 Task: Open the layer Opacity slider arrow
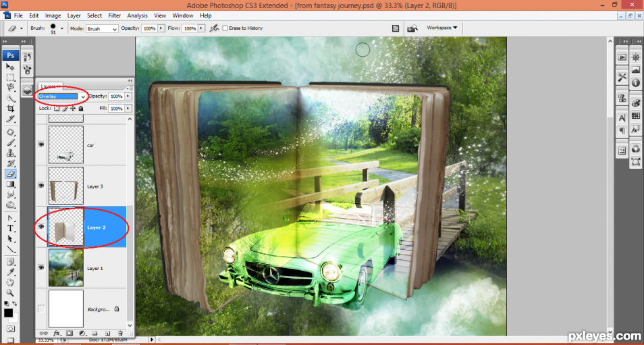(128, 96)
